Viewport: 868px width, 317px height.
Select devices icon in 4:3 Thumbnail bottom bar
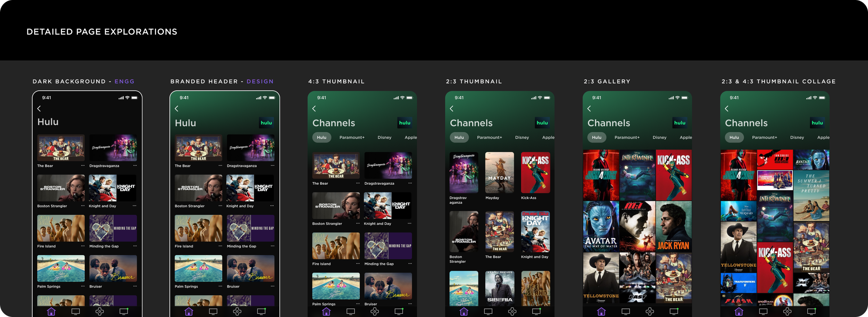click(399, 311)
